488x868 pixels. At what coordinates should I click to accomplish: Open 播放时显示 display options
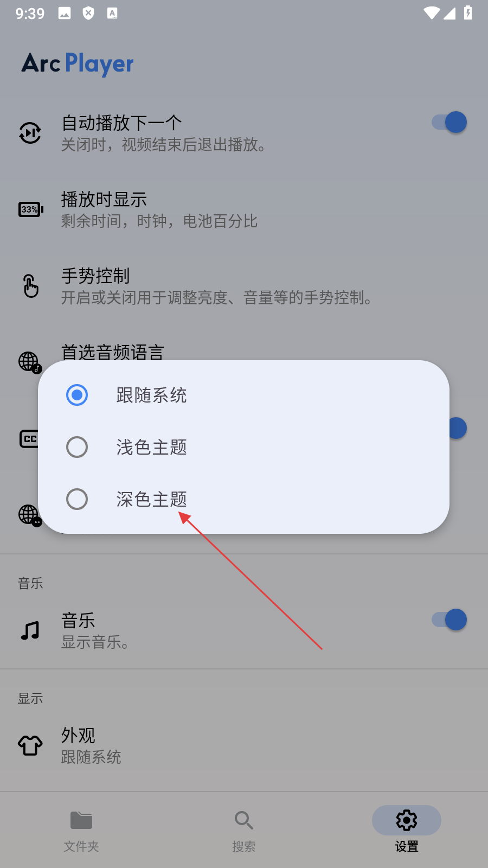(x=244, y=209)
